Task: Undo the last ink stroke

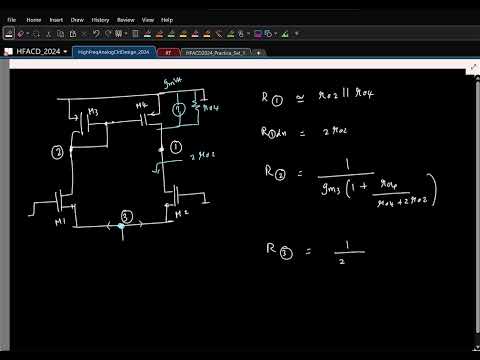Action: [96, 34]
